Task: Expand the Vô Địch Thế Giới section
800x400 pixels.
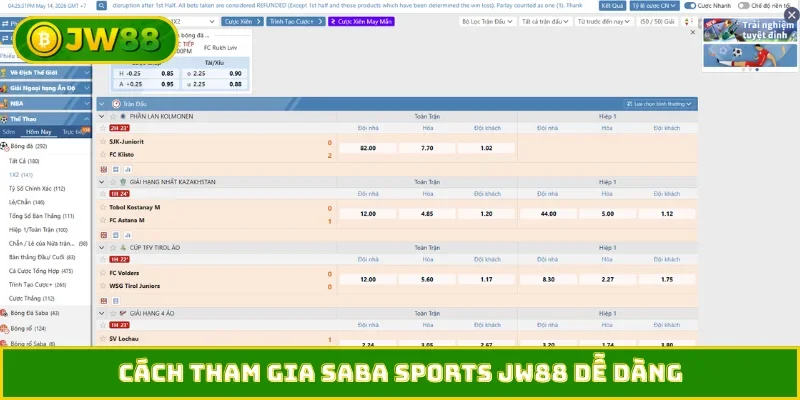Action: [x=46, y=72]
